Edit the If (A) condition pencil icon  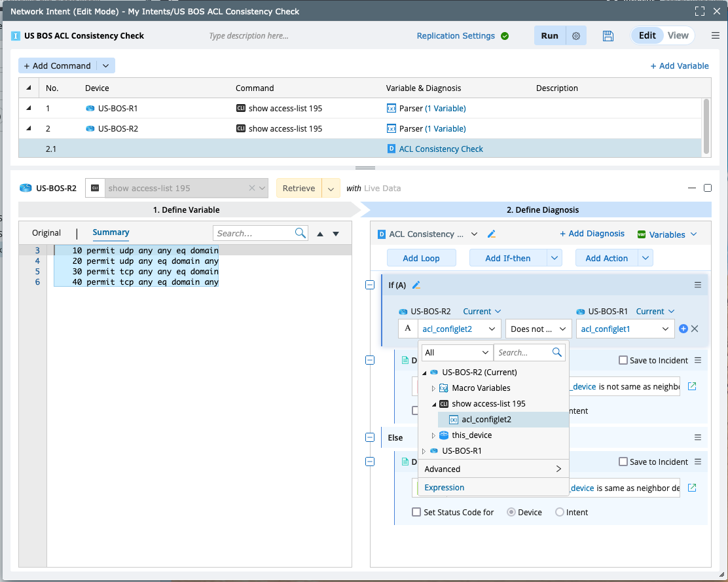point(416,285)
